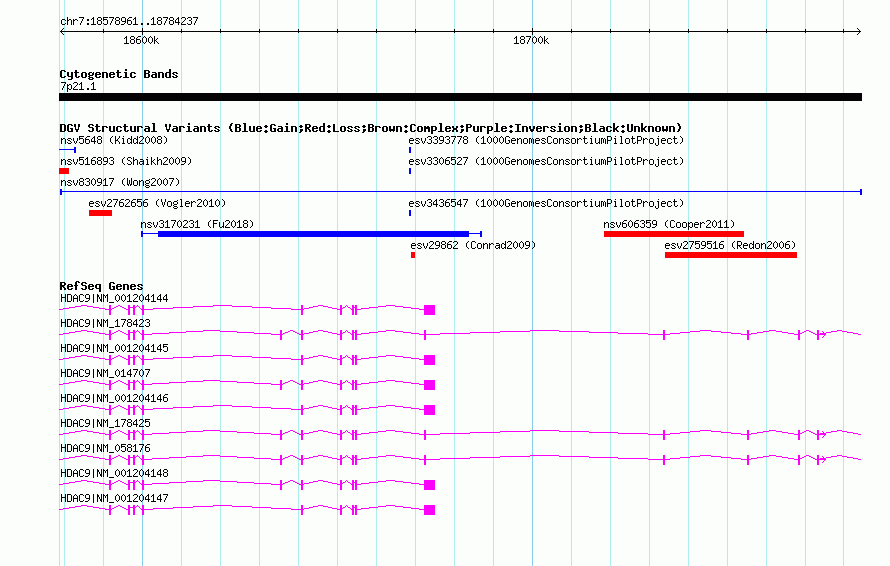Open transcript label HDAC9|NM_178425
Image resolution: width=890 pixels, height=566 pixels.
coord(106,423)
